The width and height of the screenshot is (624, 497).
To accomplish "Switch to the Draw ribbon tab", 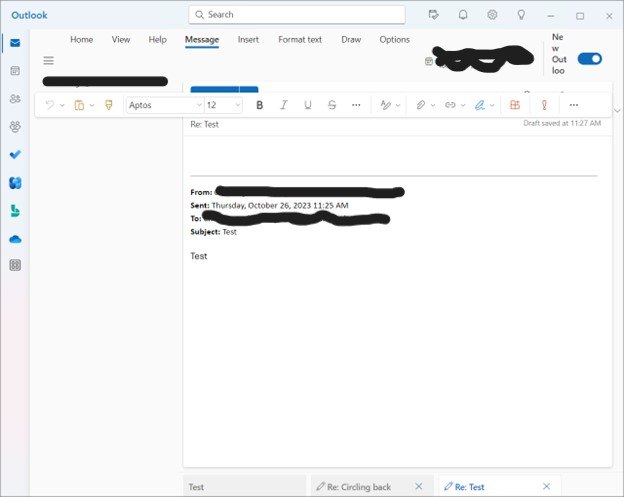I will point(351,39).
